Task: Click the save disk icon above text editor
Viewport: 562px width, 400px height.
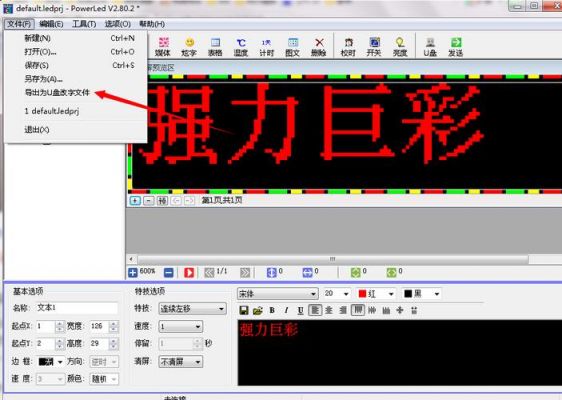Action: (244, 310)
